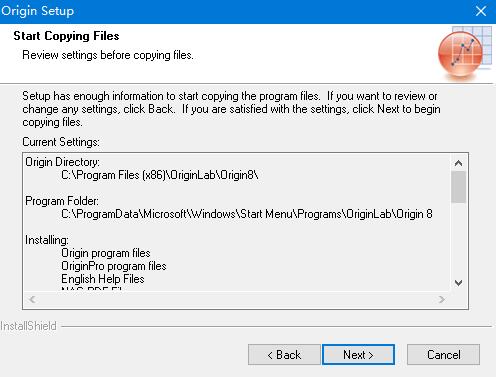Click the Origin graph logo icon

coord(465,53)
